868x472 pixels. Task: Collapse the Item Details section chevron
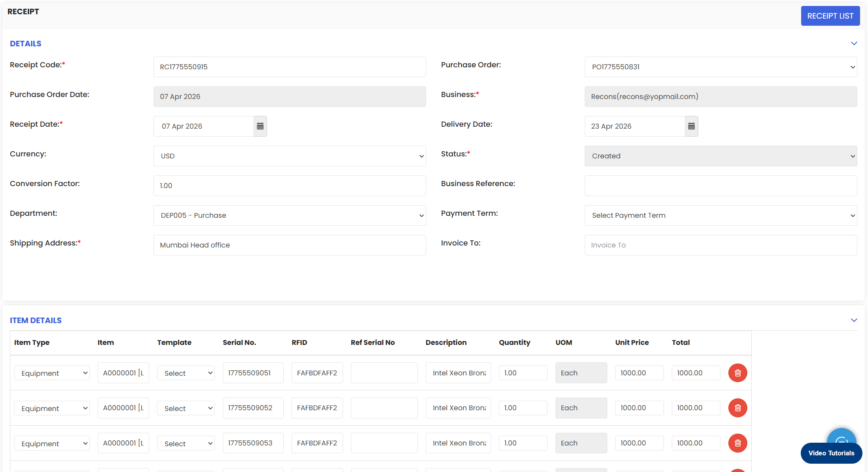854,320
